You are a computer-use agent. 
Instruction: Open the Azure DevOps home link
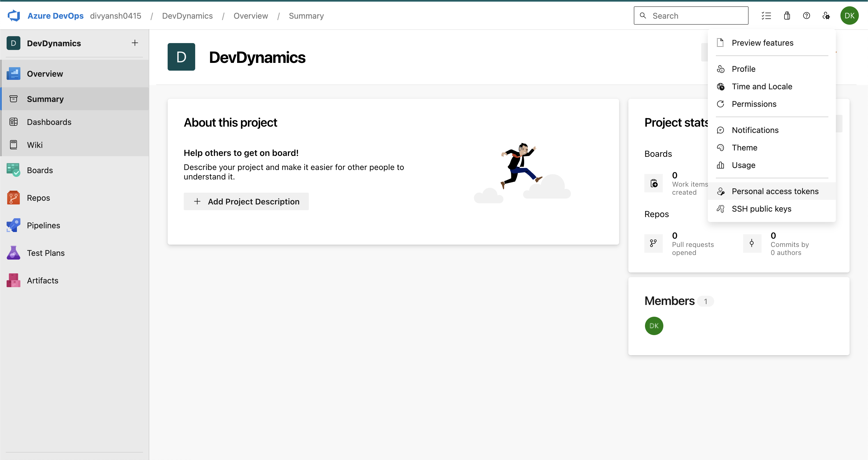coord(55,16)
